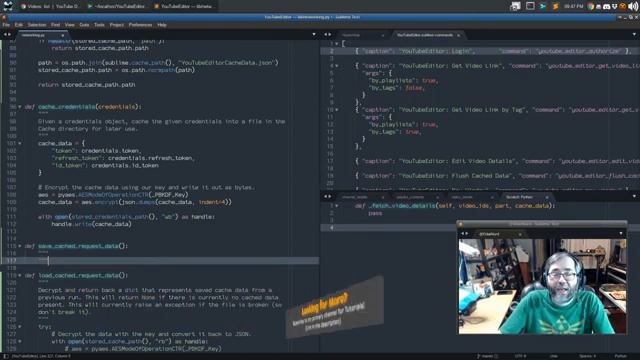This screenshot has width=640, height=360.
Task: Fold the cache_credentials function at line 96
Action: (x=20, y=107)
